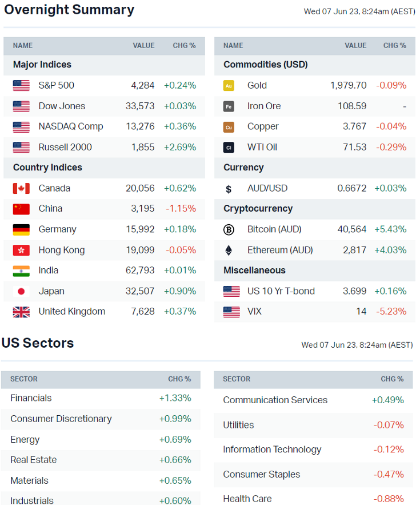The width and height of the screenshot is (420, 505).
Task: Click the Ethereum logo icon
Action: tap(229, 250)
